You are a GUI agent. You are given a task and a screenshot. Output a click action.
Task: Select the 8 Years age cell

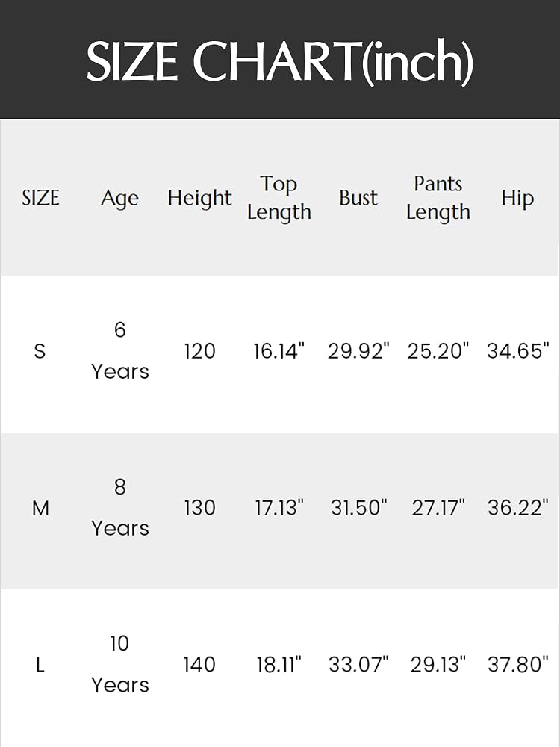tap(120, 507)
